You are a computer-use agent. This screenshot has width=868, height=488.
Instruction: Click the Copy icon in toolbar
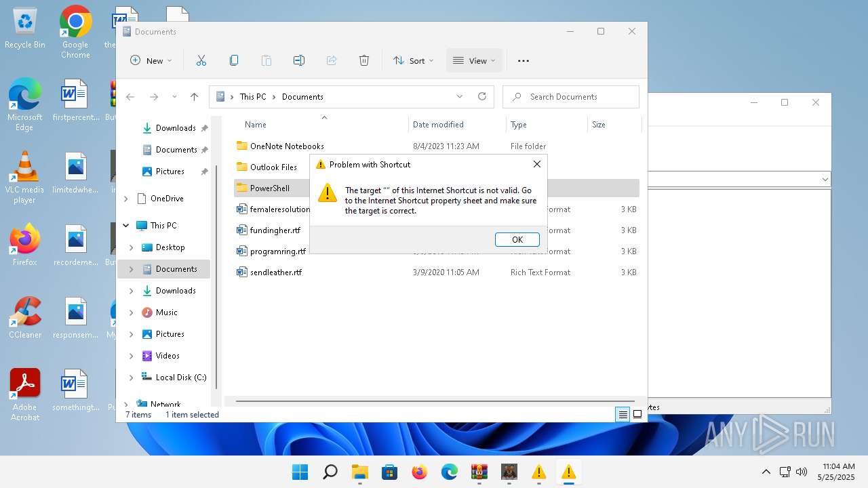click(x=234, y=60)
